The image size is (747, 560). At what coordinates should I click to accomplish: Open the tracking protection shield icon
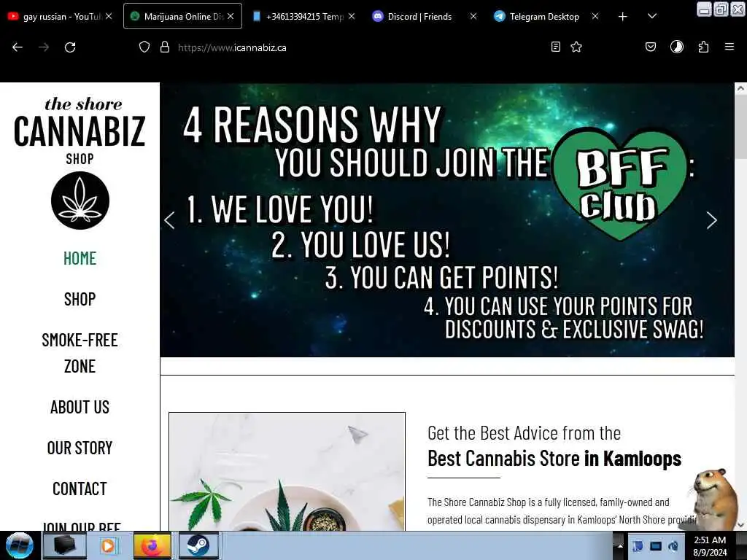[x=144, y=47]
